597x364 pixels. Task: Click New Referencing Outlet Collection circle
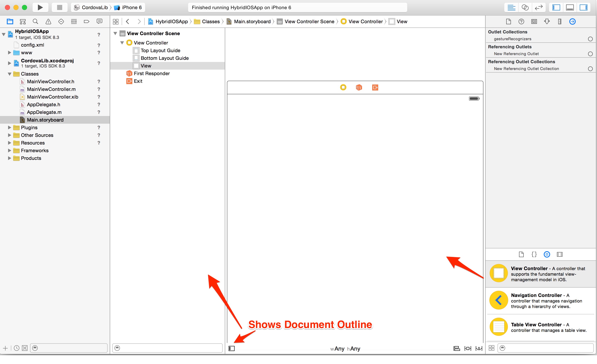pyautogui.click(x=590, y=69)
